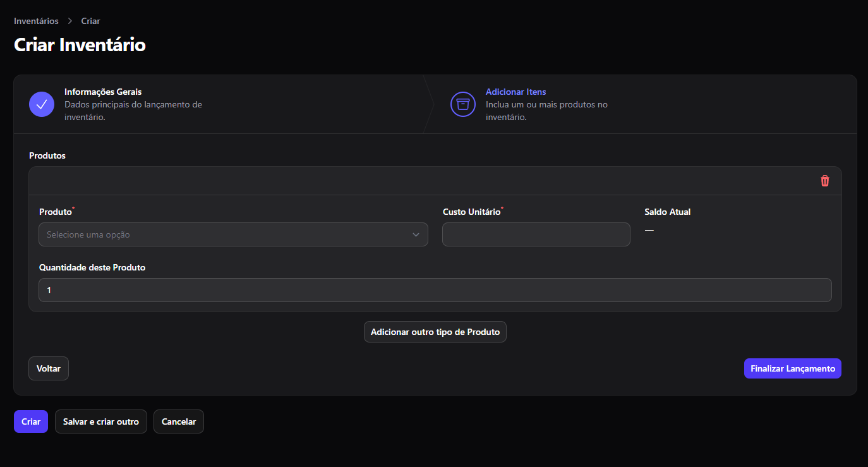
Task: Click the Adicionar Itens box step icon
Action: 463,104
